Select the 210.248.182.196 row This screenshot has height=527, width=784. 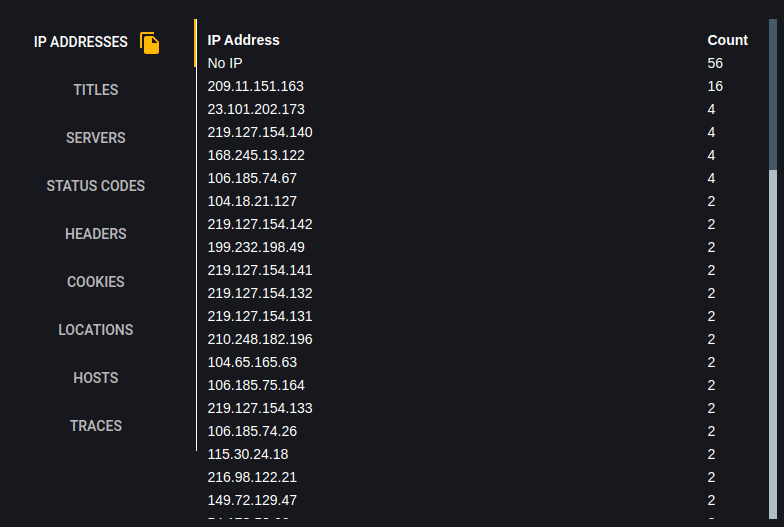(x=478, y=339)
